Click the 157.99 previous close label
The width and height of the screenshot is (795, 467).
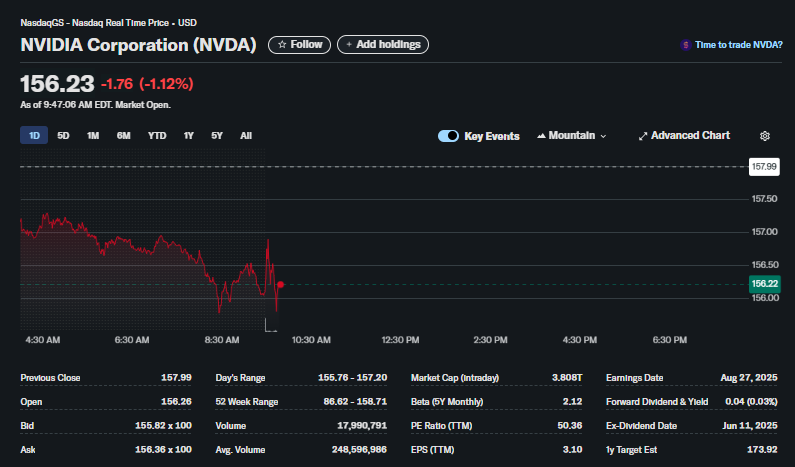tap(764, 167)
